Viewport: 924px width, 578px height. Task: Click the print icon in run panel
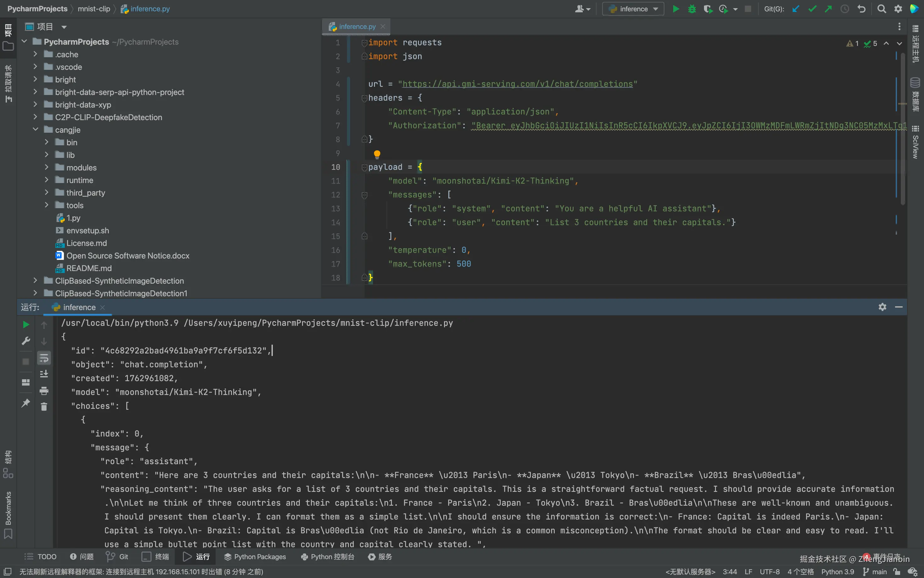pos(44,391)
